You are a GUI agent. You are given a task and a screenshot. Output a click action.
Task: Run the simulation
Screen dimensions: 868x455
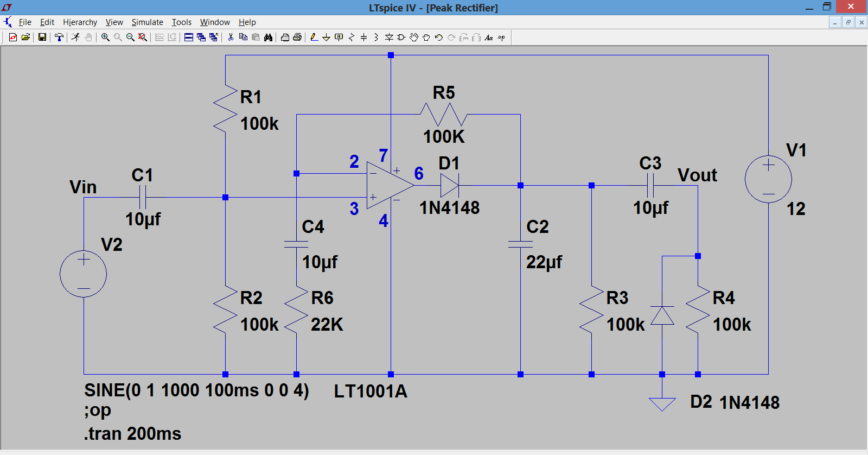[75, 37]
